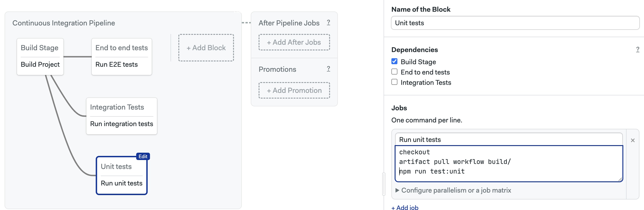This screenshot has width=644, height=210.
Task: Expand Configure parallelism or a job matrix
Action: 453,190
